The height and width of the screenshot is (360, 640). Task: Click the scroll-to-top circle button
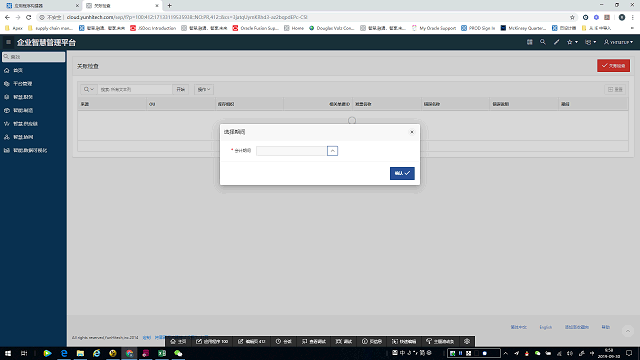pos(628,331)
